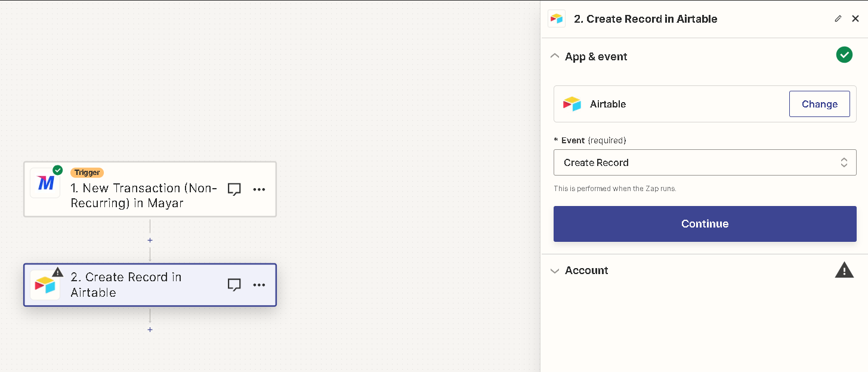Click the Airtable icon in step 2 card
868x372 pixels.
(x=45, y=285)
